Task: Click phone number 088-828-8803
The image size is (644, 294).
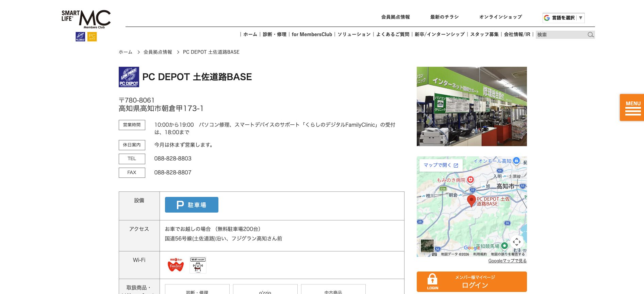Action: point(173,159)
